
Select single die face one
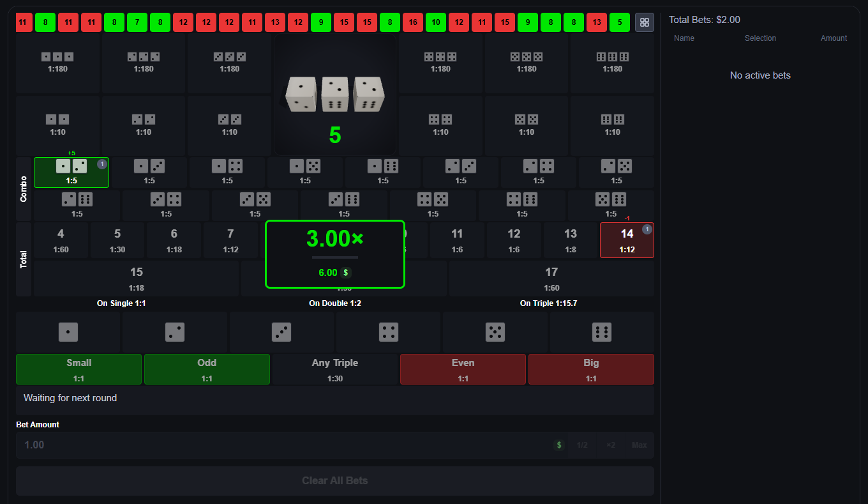point(68,332)
